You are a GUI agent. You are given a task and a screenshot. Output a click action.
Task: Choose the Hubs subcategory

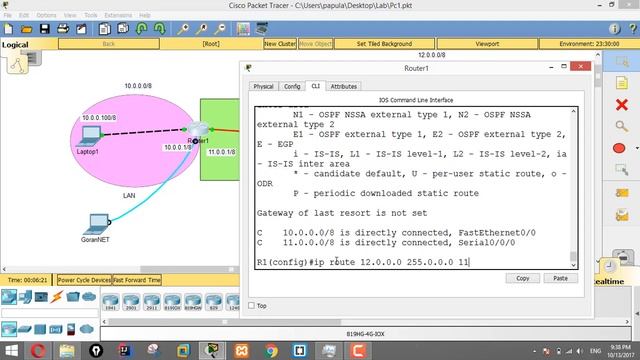tap(40, 329)
